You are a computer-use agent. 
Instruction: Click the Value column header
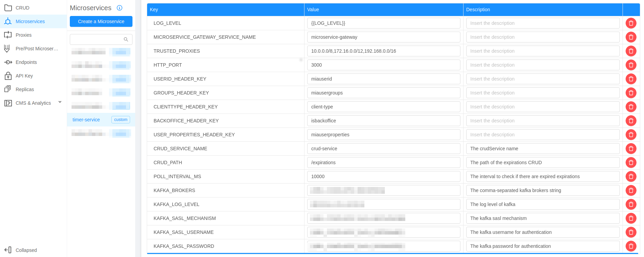(384, 10)
